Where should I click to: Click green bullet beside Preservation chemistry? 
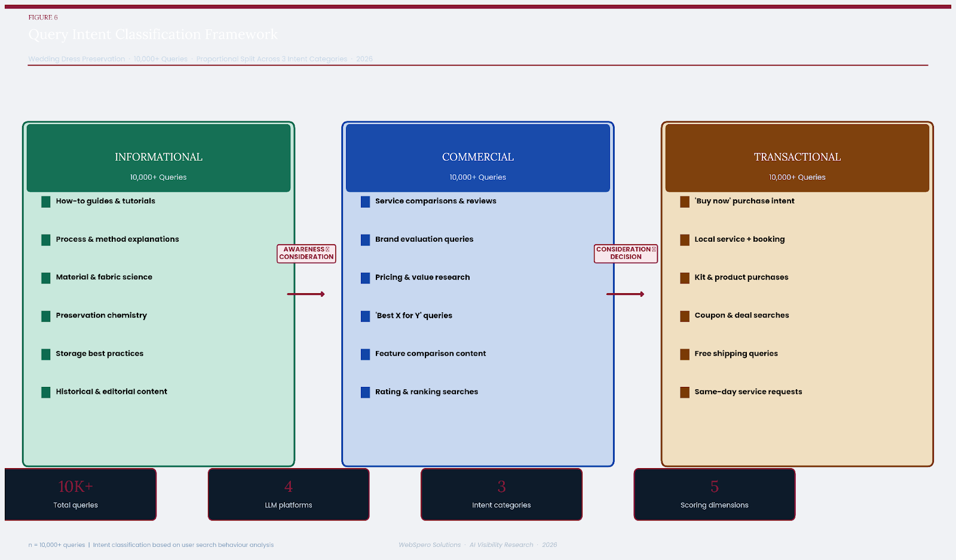coord(46,316)
